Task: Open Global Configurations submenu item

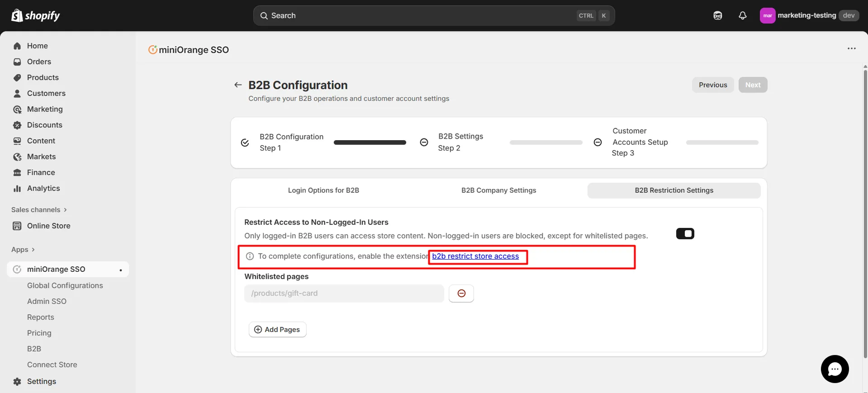Action: click(65, 285)
